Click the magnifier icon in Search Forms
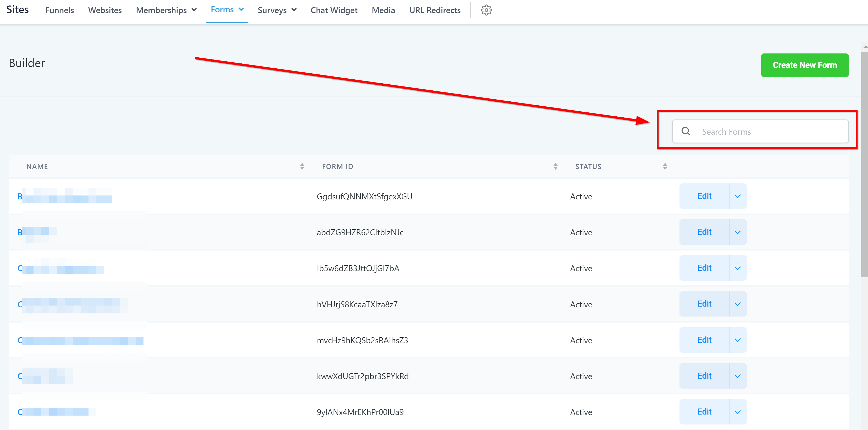 pos(685,131)
